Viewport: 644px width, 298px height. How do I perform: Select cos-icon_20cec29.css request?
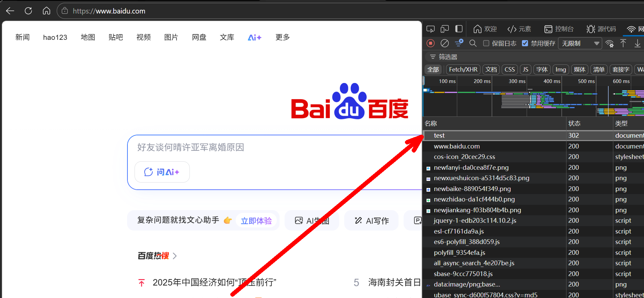533,157
